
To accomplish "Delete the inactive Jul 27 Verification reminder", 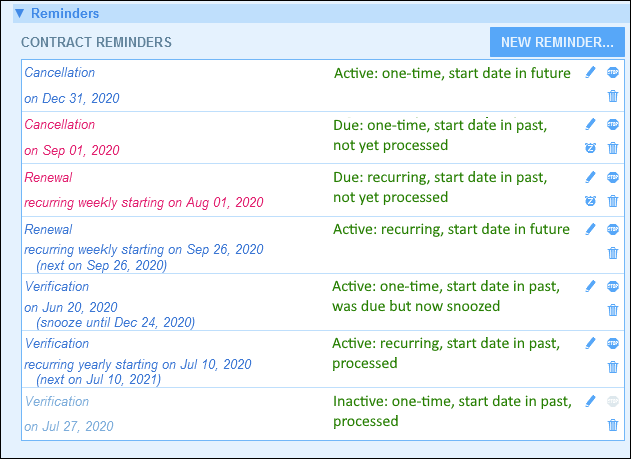I will tap(613, 425).
